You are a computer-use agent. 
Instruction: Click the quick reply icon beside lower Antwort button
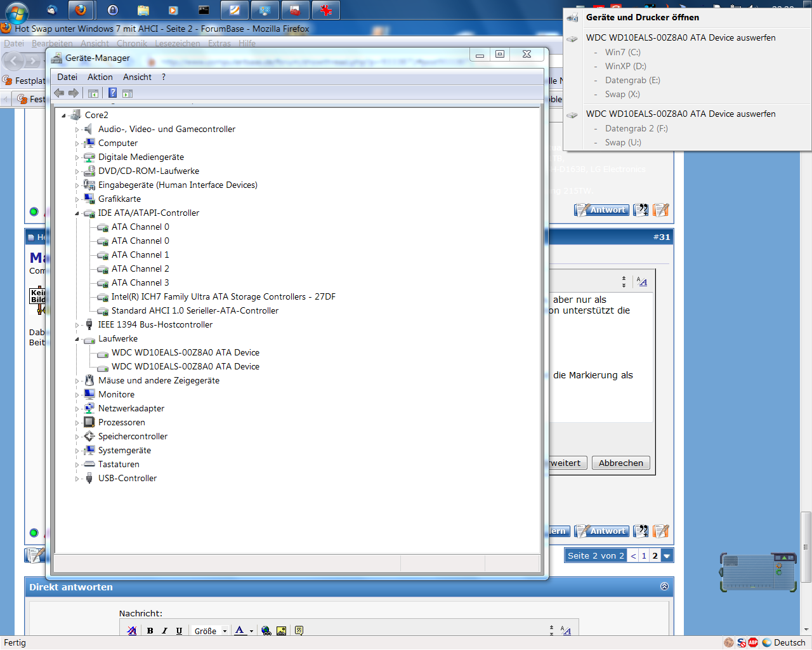pos(661,531)
